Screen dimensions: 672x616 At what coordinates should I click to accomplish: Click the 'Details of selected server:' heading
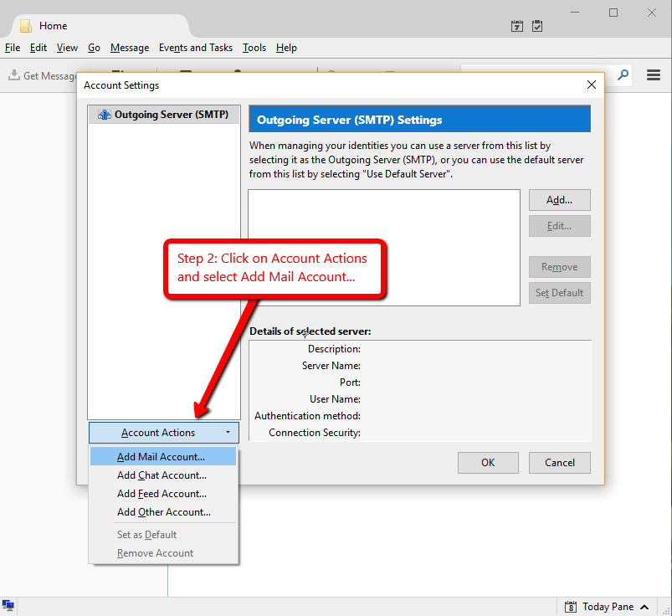[x=310, y=331]
